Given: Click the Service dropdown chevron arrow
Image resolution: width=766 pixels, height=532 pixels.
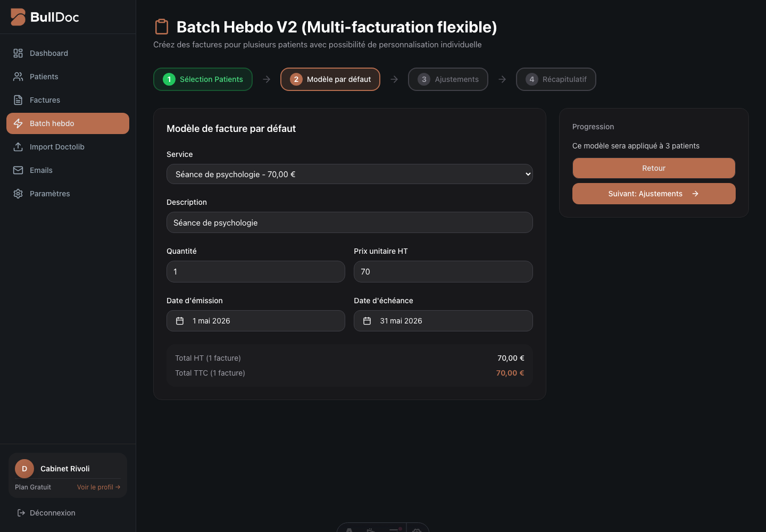Looking at the screenshot, I should click(x=528, y=174).
